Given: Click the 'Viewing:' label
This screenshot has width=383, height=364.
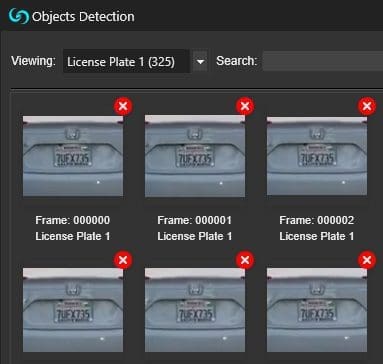Looking at the screenshot, I should pyautogui.click(x=33, y=61).
